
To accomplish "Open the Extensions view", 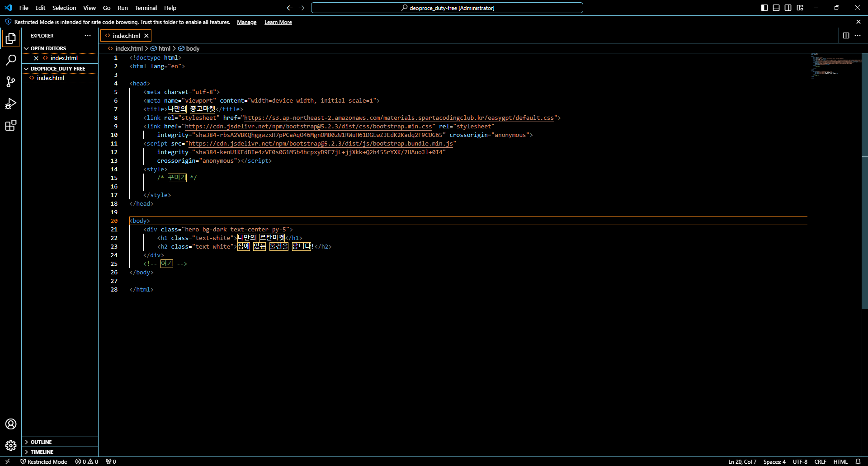I will [11, 125].
